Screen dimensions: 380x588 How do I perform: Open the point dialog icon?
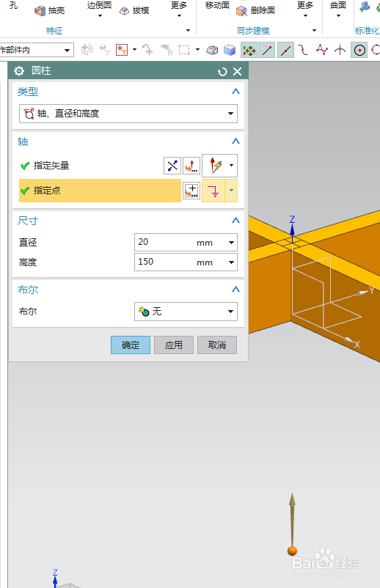(x=191, y=191)
